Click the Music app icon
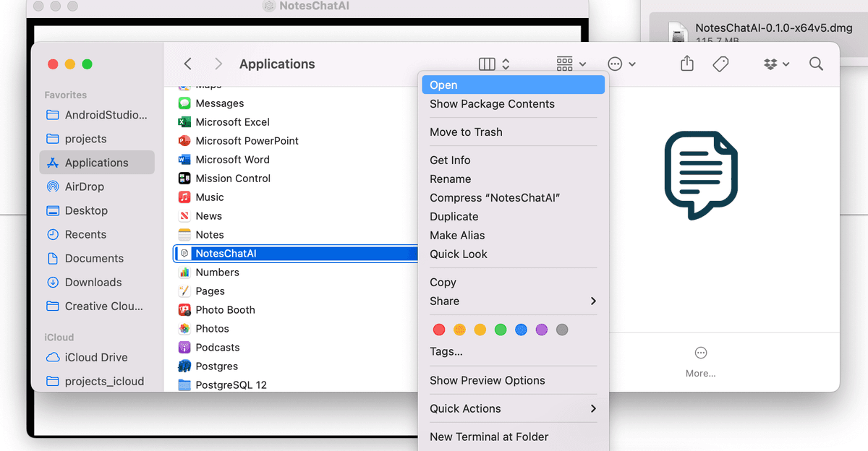The image size is (868, 451). tap(184, 197)
